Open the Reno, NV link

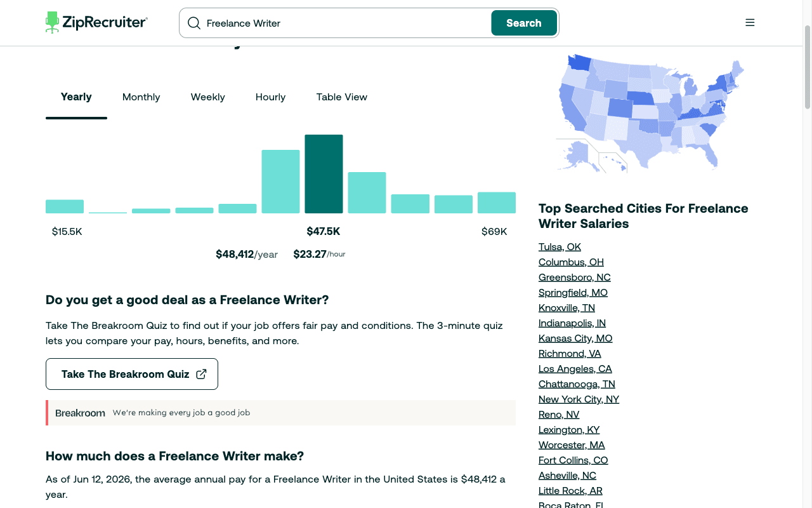point(559,414)
